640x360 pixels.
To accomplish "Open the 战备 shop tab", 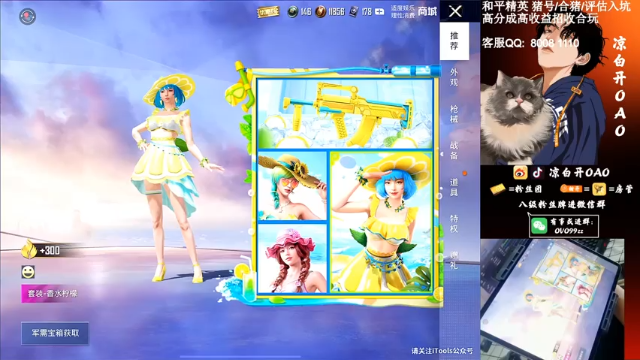I will (454, 150).
